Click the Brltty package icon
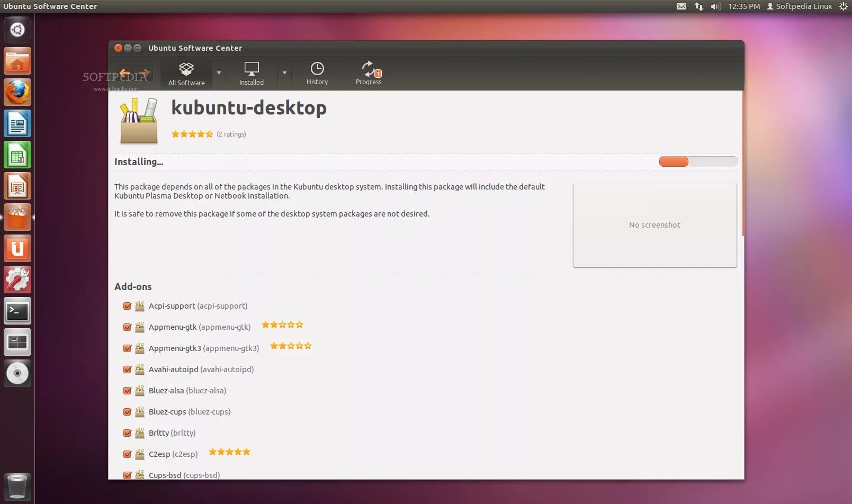This screenshot has width=852, height=504. [x=140, y=433]
